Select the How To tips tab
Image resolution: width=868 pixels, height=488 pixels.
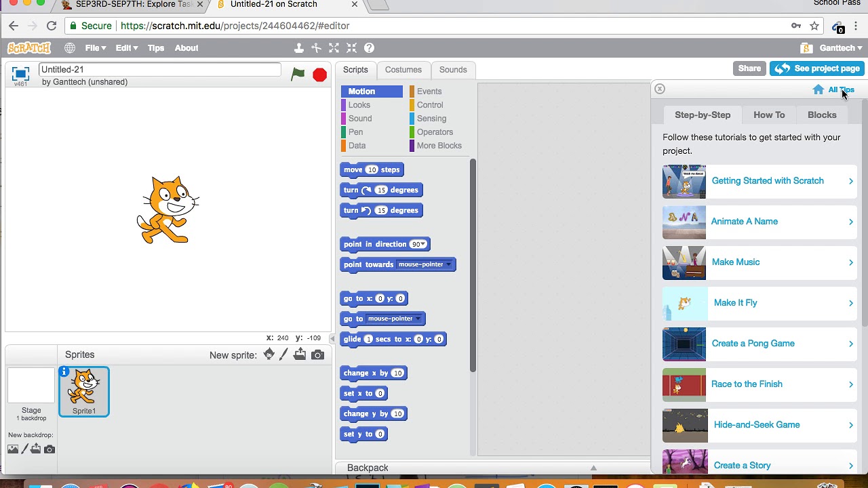[x=769, y=115]
